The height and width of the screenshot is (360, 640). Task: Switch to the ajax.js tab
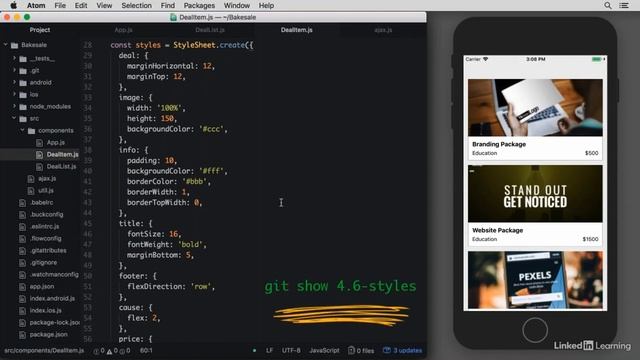[383, 30]
